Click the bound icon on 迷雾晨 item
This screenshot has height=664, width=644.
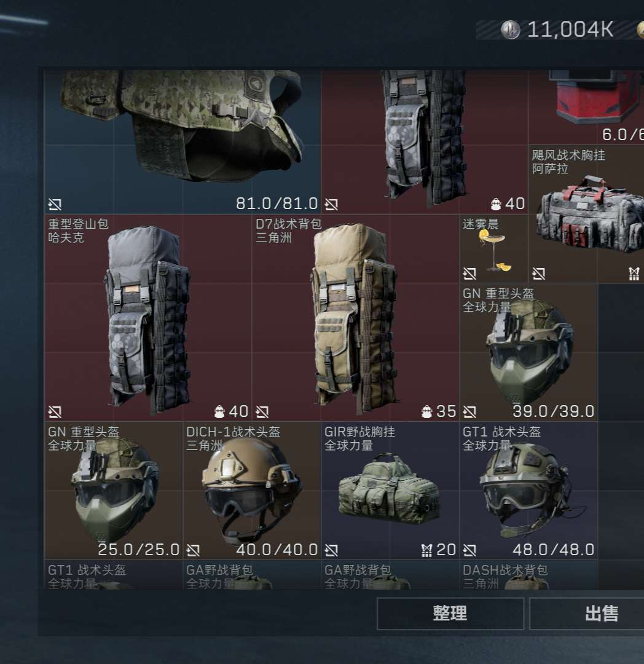tap(469, 274)
